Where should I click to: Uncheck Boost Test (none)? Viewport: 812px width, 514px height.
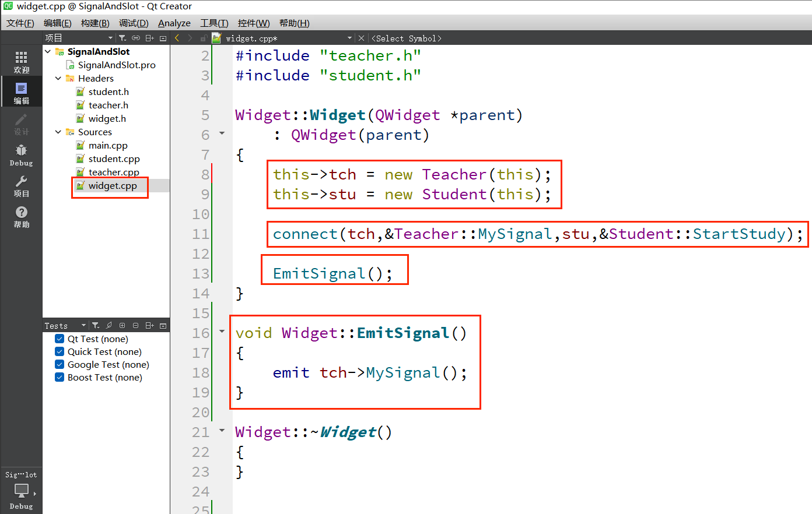tap(60, 377)
